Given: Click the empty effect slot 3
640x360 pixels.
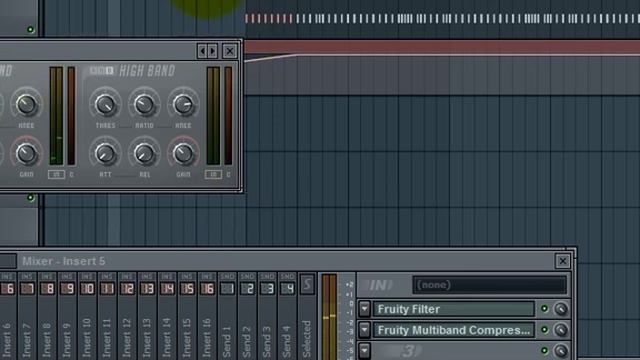Looking at the screenshot, I should (453, 351).
